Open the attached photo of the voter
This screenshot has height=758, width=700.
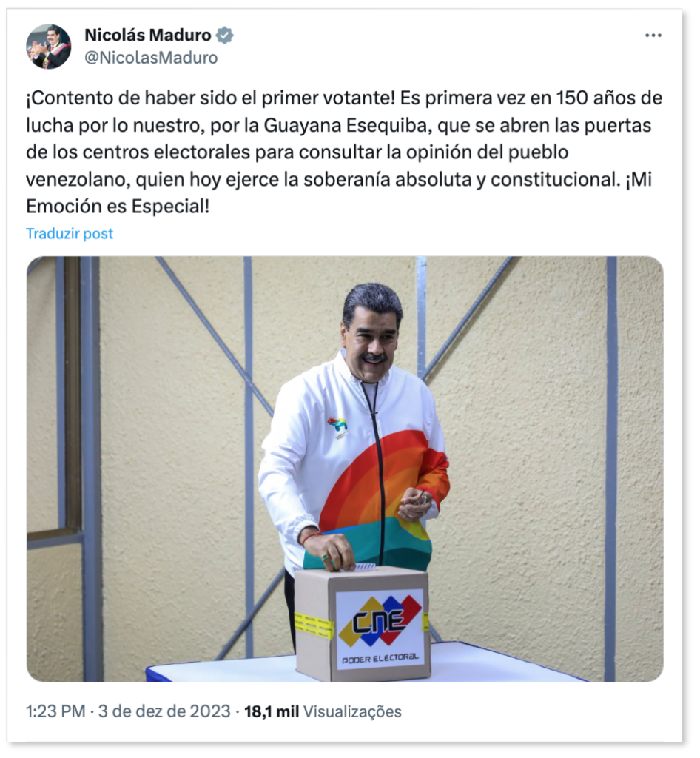[344, 469]
